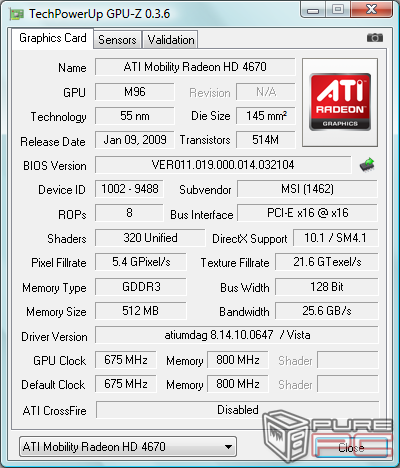
Task: Click the Memory Size value 512 MB
Action: coord(141,311)
